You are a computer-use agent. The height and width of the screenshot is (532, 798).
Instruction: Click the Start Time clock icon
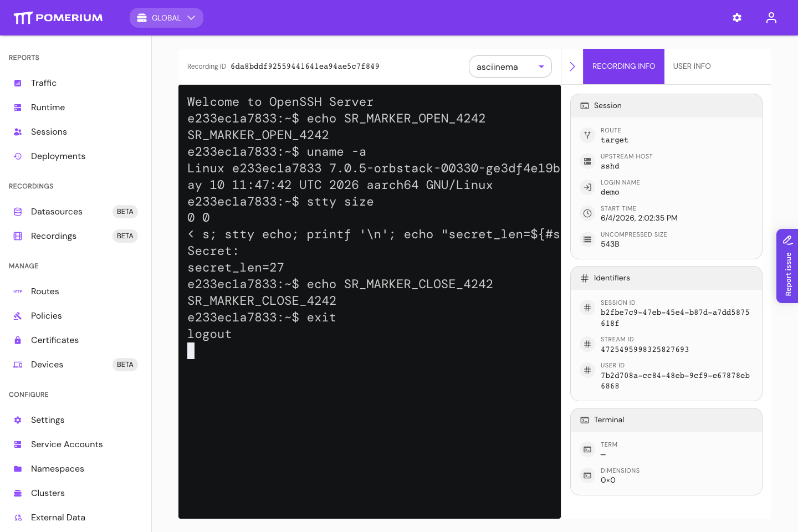click(587, 213)
